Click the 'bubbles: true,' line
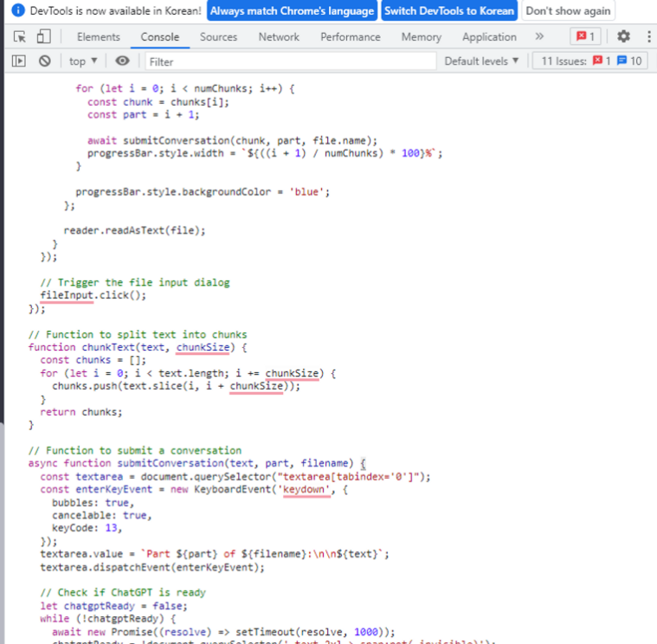The height and width of the screenshot is (644, 657). coord(93,502)
